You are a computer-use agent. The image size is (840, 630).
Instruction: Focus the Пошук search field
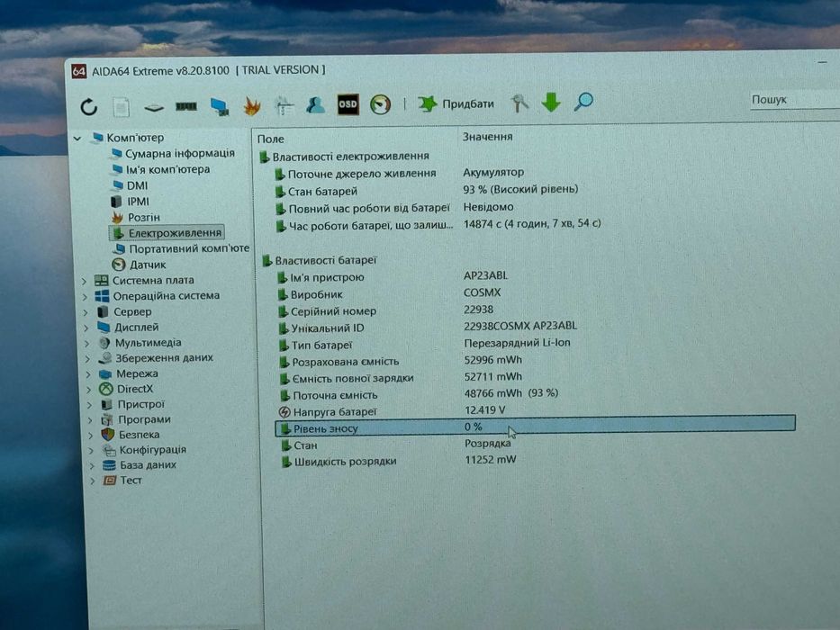(x=794, y=100)
